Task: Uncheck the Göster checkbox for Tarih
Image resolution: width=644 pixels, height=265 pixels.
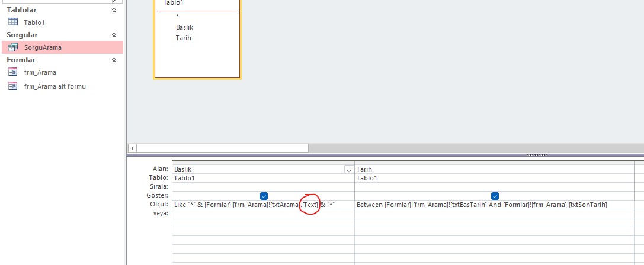Action: click(x=495, y=196)
